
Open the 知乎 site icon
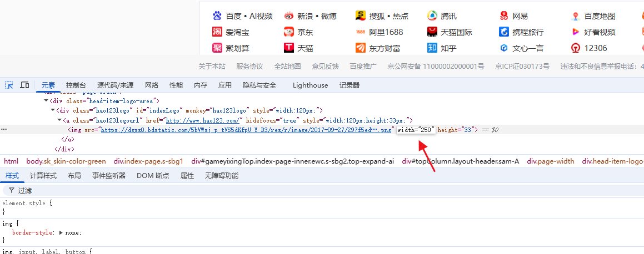[x=432, y=48]
